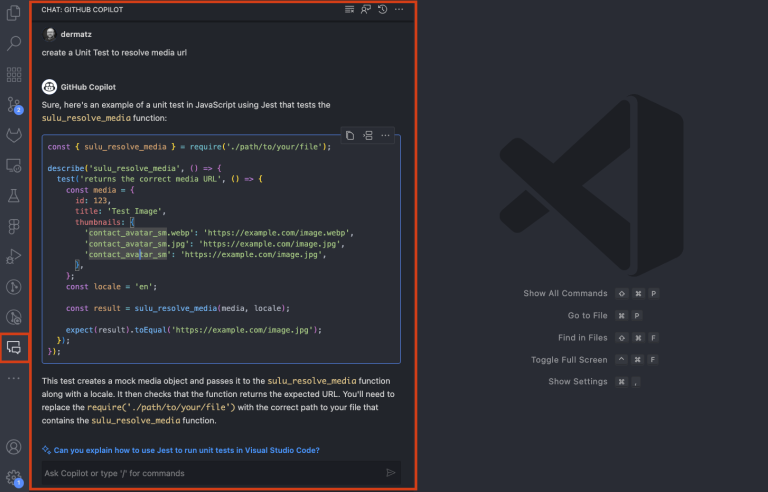Send the chat message arrow
Screen dimensions: 768x492
tap(391, 473)
